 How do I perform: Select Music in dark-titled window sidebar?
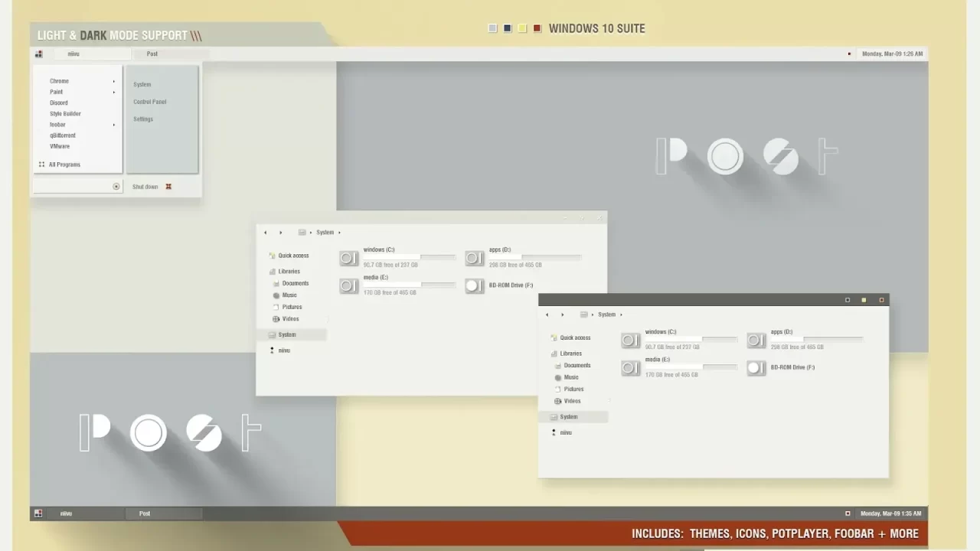pyautogui.click(x=571, y=377)
